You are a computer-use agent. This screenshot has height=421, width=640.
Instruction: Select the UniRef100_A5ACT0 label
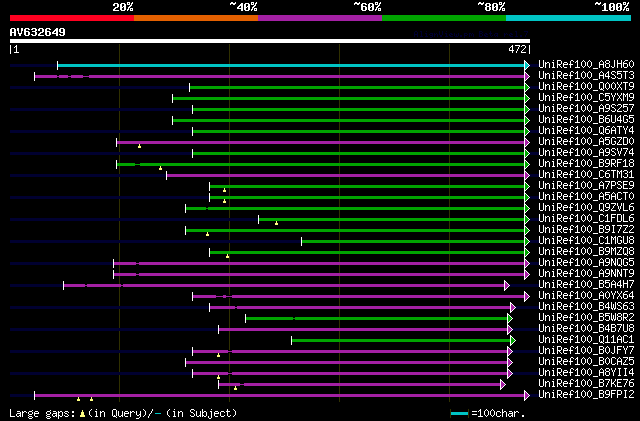586,197
